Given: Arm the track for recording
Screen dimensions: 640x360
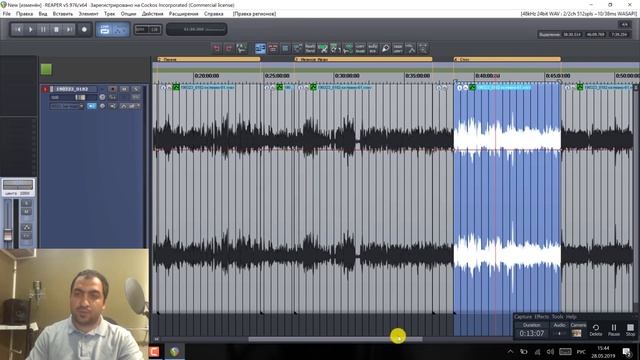Looking at the screenshot, I should point(112,89).
